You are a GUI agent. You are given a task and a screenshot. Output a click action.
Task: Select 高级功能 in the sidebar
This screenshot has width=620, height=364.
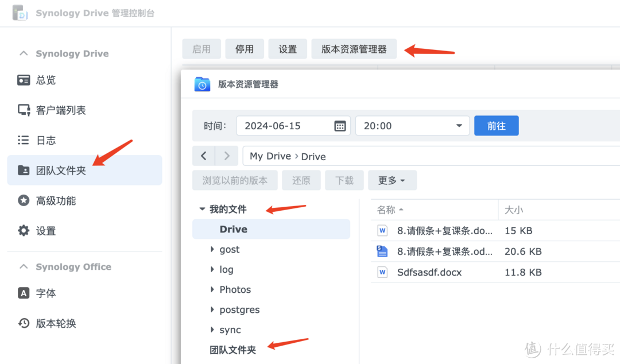(x=56, y=200)
